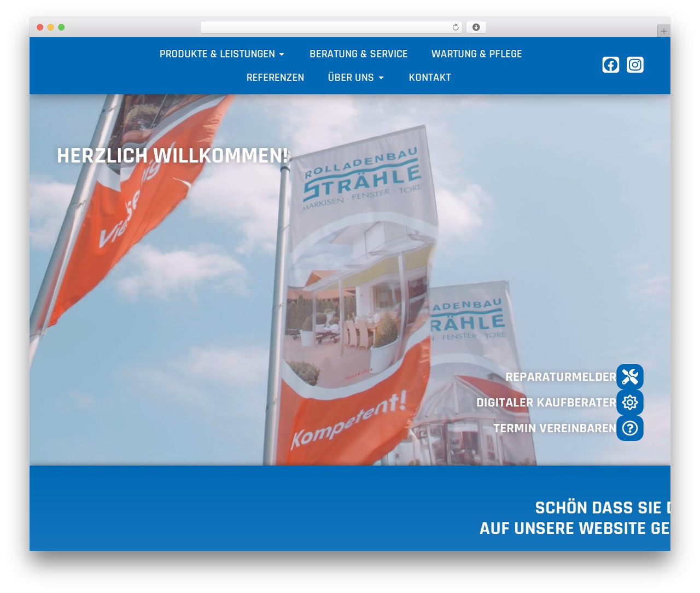This screenshot has width=700, height=593.
Task: Minimize the browser with yellow button
Action: pos(51,27)
